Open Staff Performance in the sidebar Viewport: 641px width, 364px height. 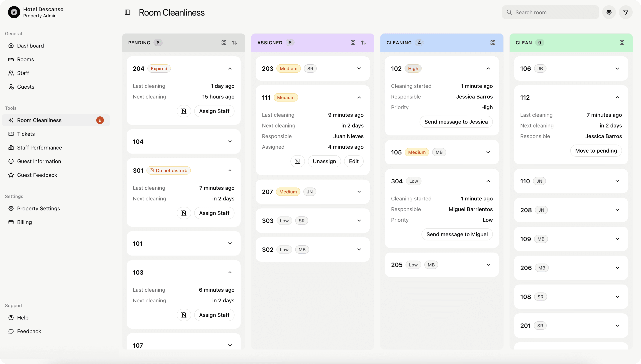tap(39, 148)
